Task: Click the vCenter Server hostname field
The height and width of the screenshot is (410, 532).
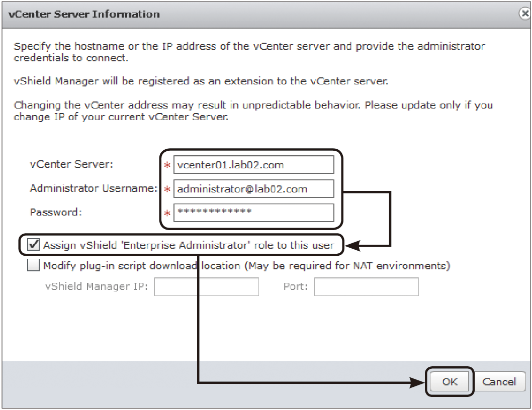Action: (x=254, y=165)
